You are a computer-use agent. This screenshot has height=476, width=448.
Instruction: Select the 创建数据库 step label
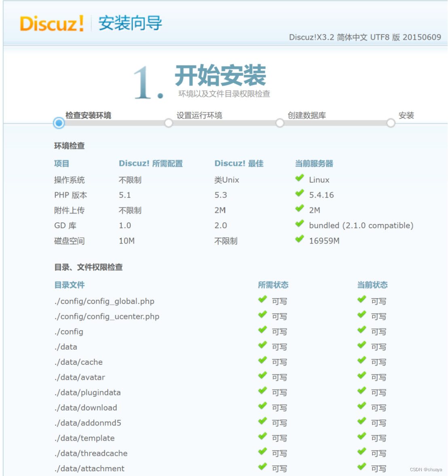(307, 115)
